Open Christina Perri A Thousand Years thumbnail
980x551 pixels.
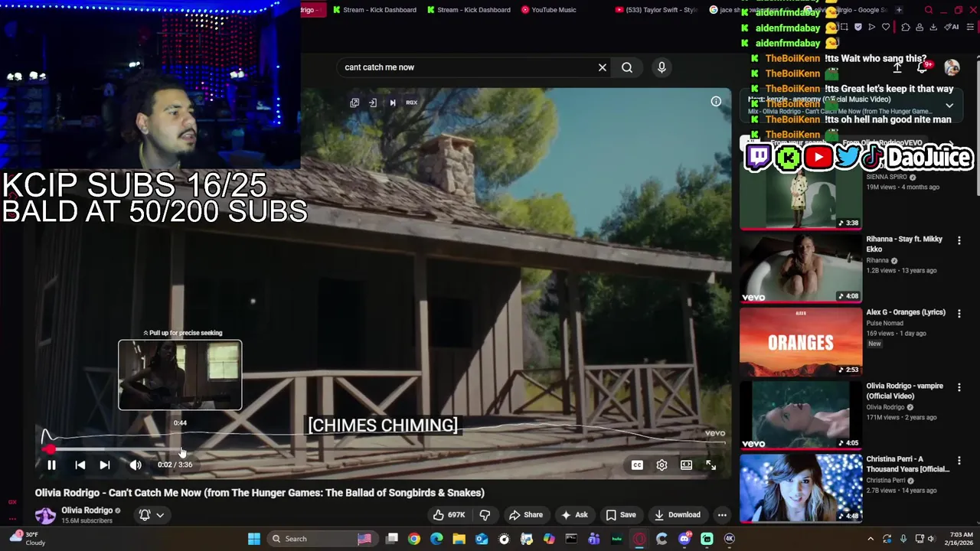(801, 488)
